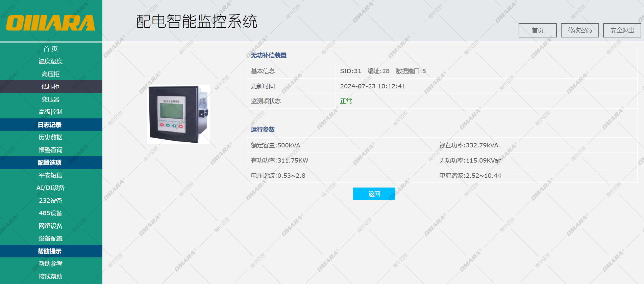Open the 报警查询 page

(x=51, y=150)
